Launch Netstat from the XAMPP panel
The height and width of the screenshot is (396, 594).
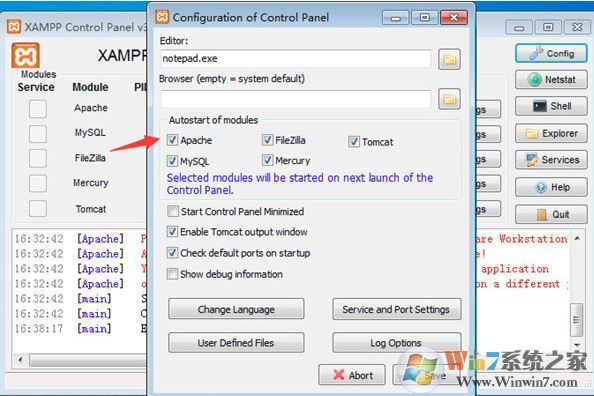551,80
